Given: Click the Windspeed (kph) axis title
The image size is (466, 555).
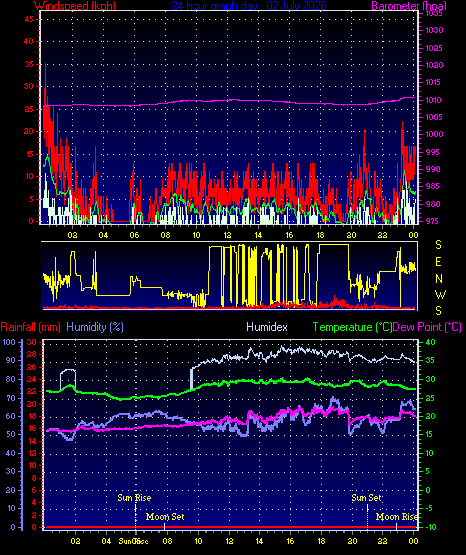Looking at the screenshot, I should click(75, 5).
